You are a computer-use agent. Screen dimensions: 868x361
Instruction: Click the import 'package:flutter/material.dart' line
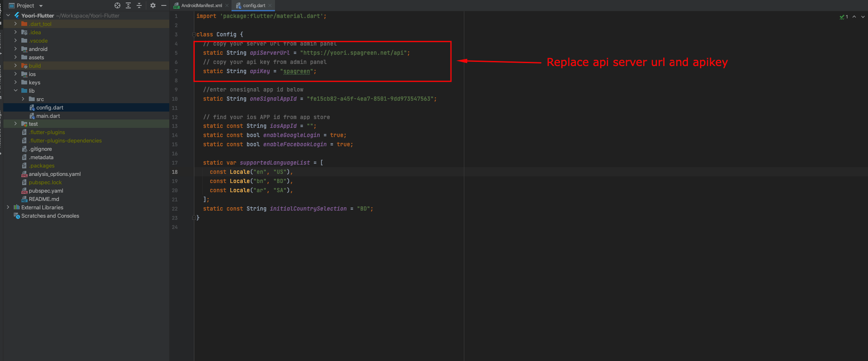pos(261,16)
